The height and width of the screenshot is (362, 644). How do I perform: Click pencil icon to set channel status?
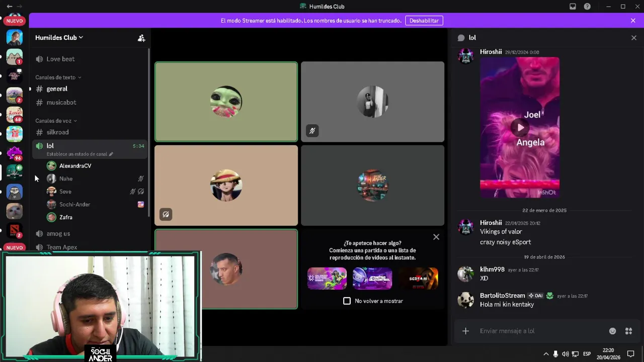[111, 154]
